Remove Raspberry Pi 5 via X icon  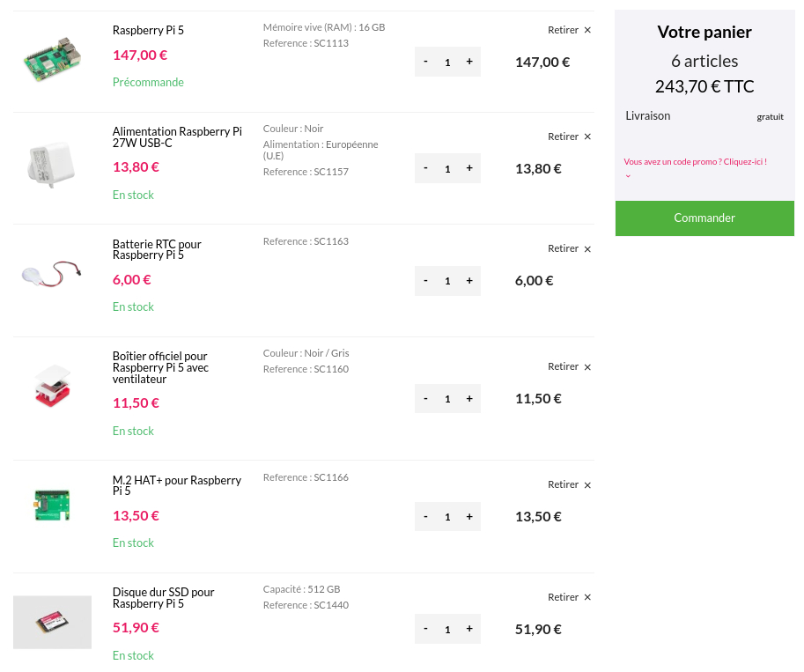[587, 30]
